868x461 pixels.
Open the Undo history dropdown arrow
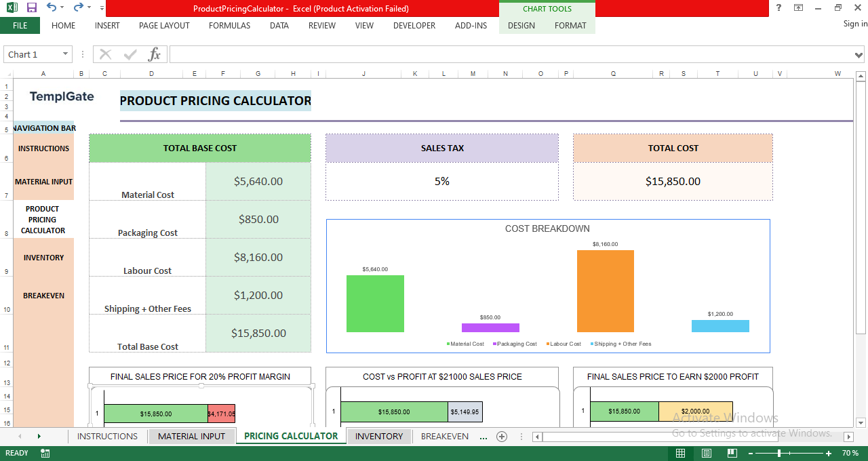62,8
